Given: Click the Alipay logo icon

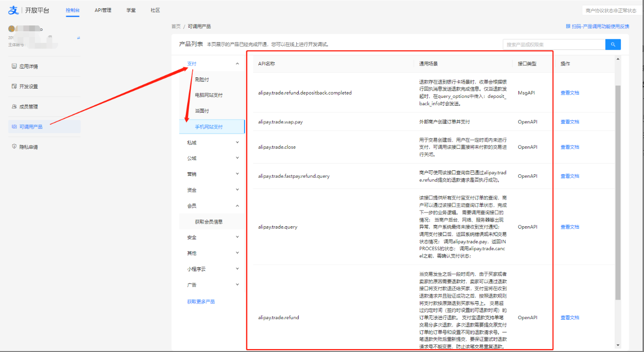Looking at the screenshot, I should [x=13, y=10].
